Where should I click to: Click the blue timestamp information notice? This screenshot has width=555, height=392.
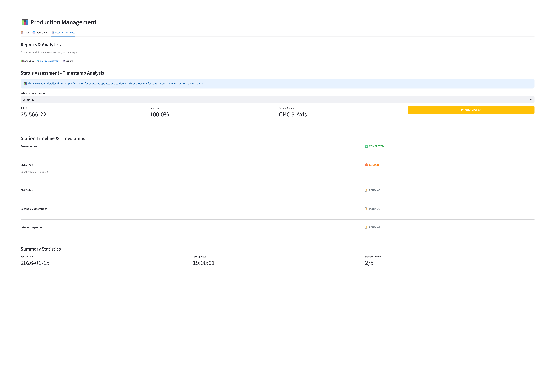pyautogui.click(x=277, y=84)
